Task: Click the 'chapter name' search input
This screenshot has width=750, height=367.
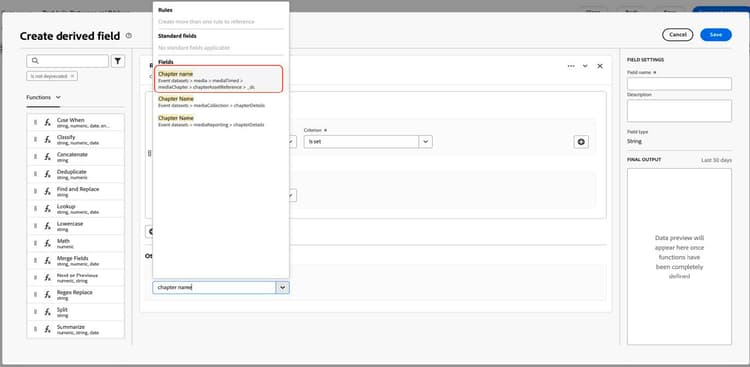Action: [x=214, y=288]
